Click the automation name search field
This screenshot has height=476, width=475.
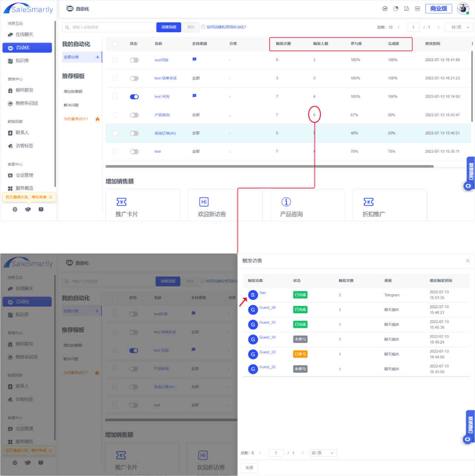click(109, 27)
